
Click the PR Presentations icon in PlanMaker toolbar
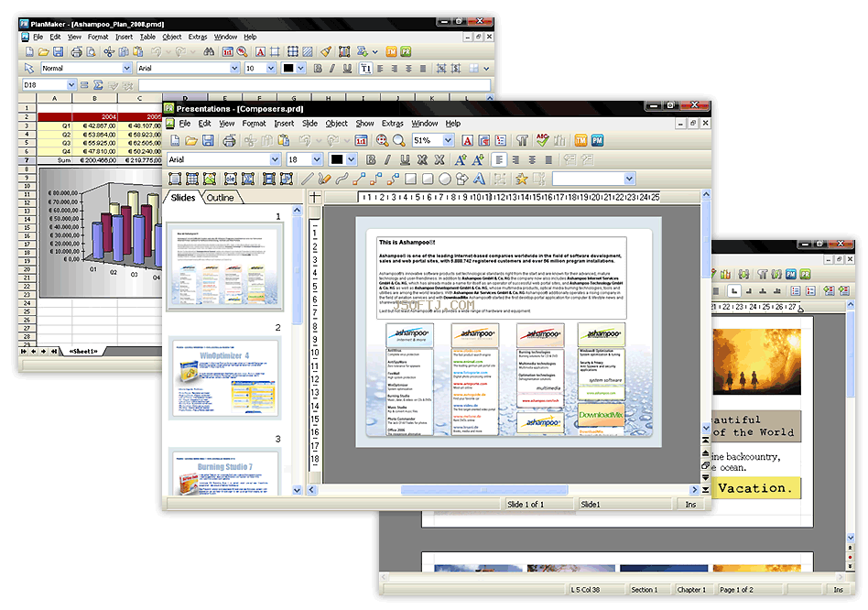click(406, 52)
